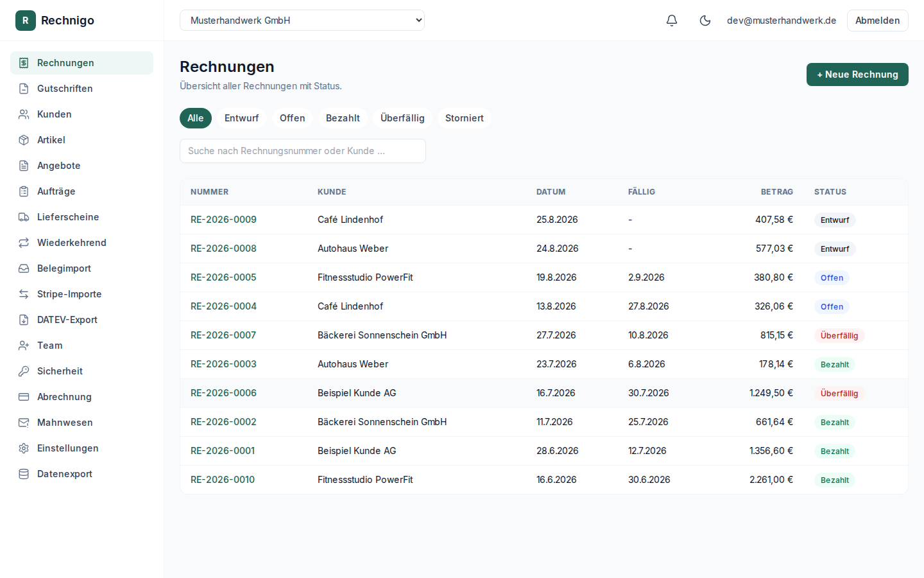The image size is (924, 578).
Task: Open notifications via the bell icon
Action: 672,21
